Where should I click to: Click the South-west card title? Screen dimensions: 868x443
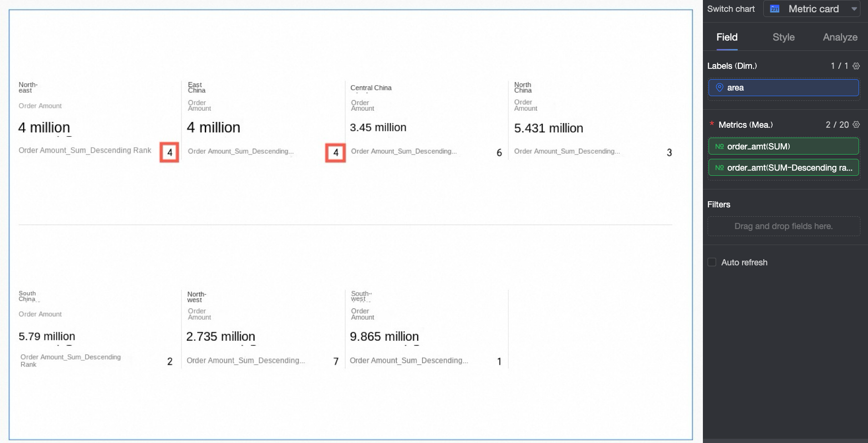(361, 296)
